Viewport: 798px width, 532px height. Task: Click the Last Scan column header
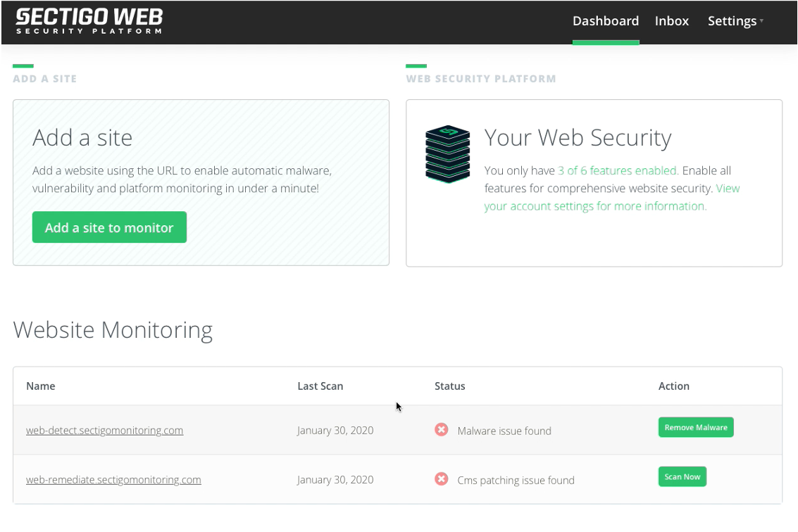click(x=320, y=386)
